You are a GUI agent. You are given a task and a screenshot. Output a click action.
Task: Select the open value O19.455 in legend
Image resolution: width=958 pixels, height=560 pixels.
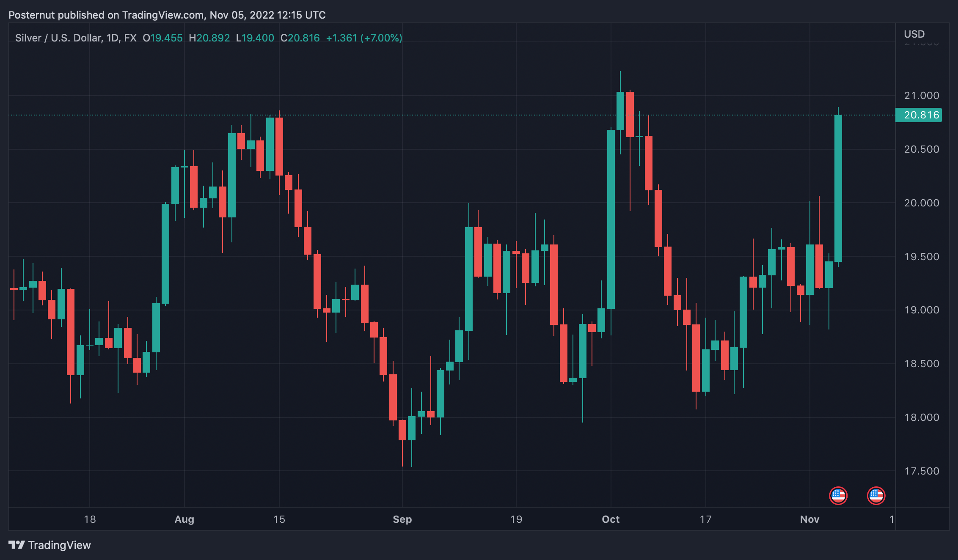(x=162, y=38)
